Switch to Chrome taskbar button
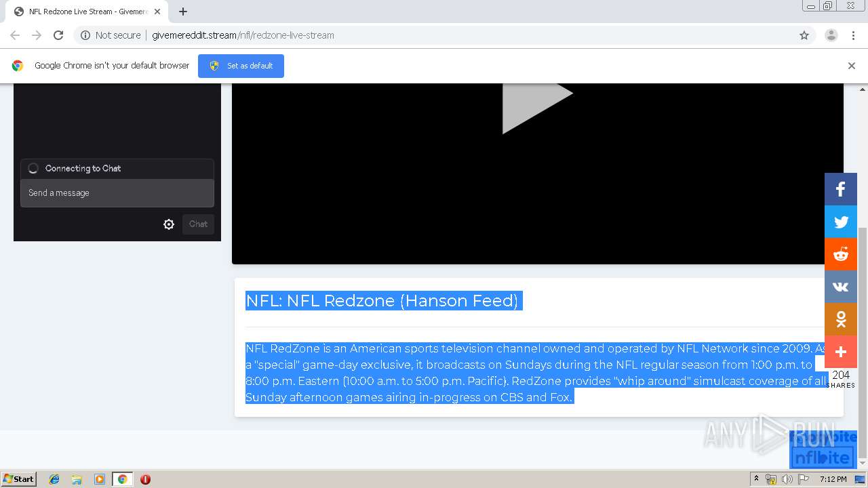The image size is (868, 488). (x=122, y=479)
